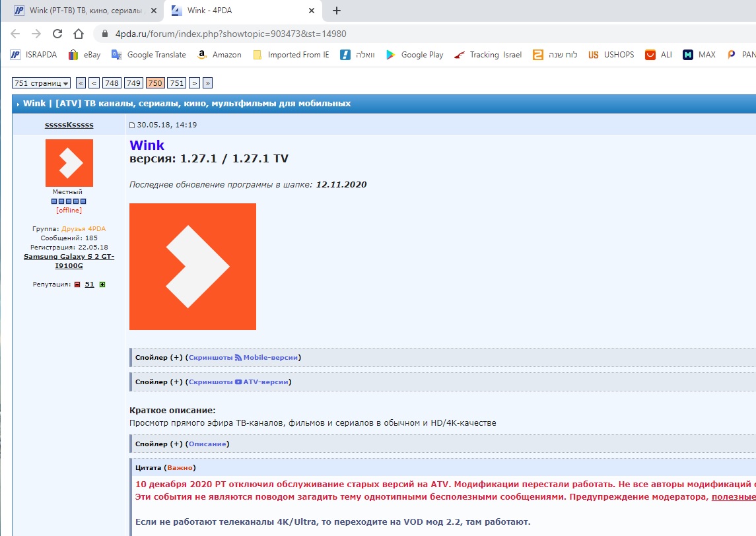Decrease user reputation with red minus icon
This screenshot has width=756, height=536.
tap(77, 285)
